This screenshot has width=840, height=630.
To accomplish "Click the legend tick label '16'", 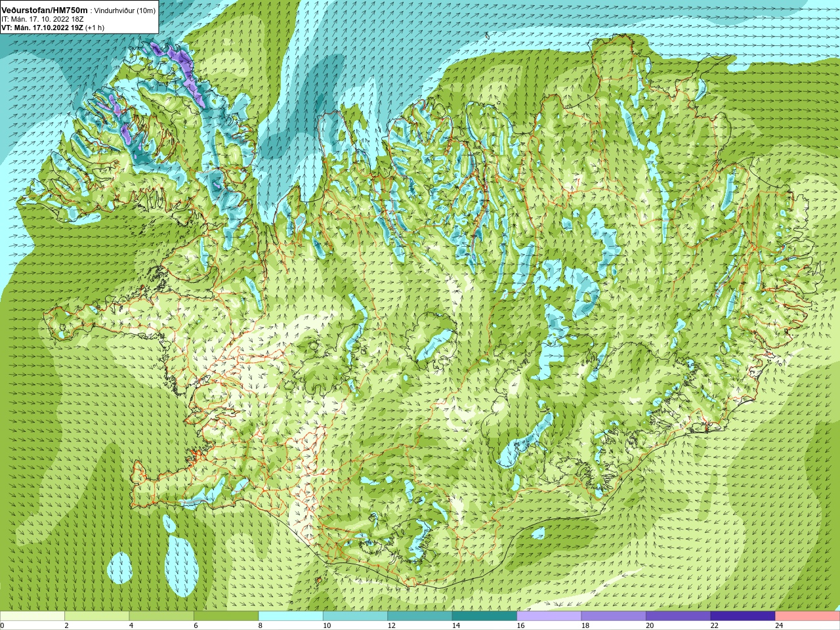I will tap(520, 625).
